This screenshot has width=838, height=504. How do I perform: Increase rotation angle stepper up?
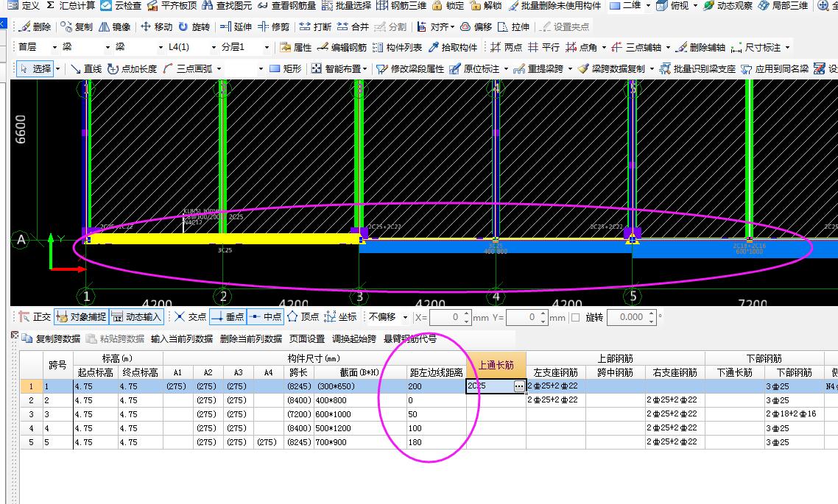click(x=651, y=314)
